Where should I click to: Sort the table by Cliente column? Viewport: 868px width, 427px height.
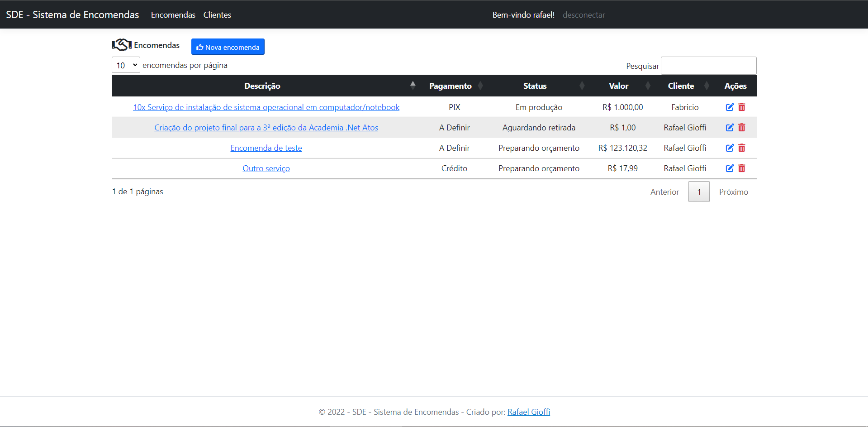[707, 86]
